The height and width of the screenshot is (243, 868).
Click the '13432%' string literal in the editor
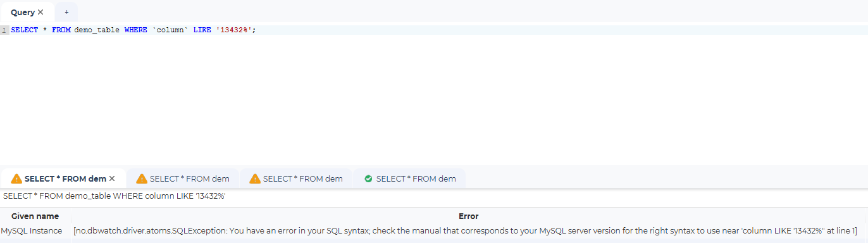235,30
